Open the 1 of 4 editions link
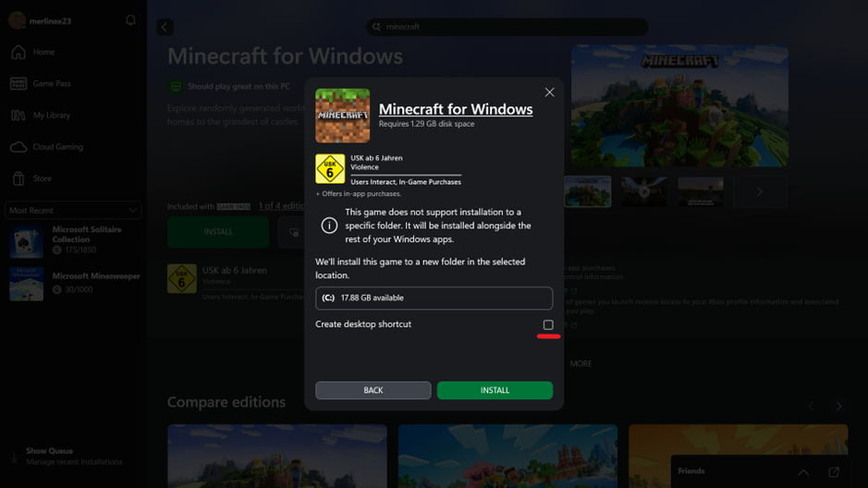 pos(282,206)
